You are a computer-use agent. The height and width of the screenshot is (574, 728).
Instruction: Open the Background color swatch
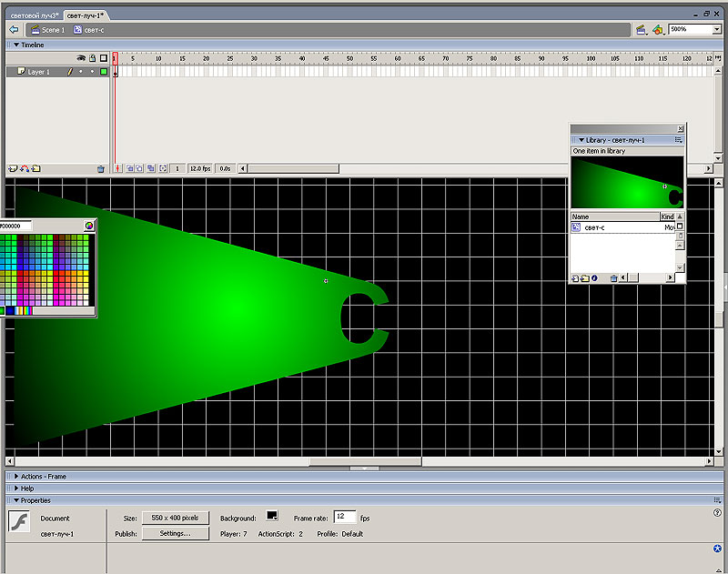271,517
